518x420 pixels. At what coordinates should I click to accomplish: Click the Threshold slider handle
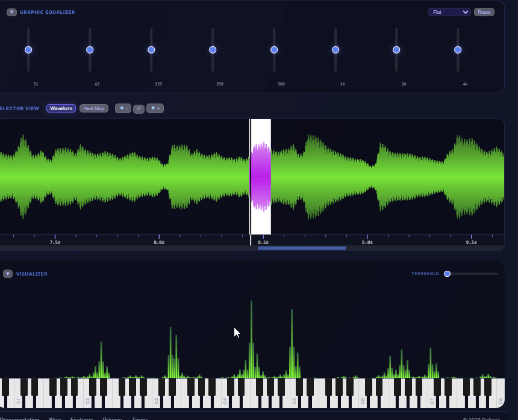(447, 274)
